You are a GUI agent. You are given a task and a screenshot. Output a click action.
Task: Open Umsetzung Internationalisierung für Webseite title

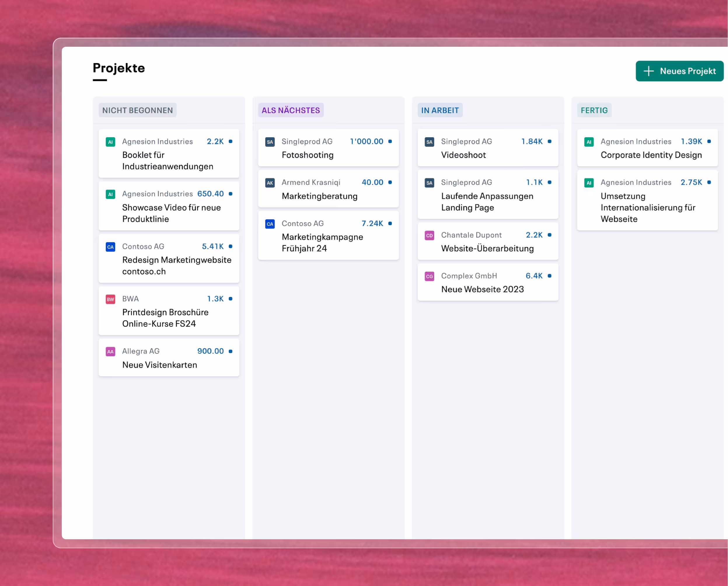[648, 208]
